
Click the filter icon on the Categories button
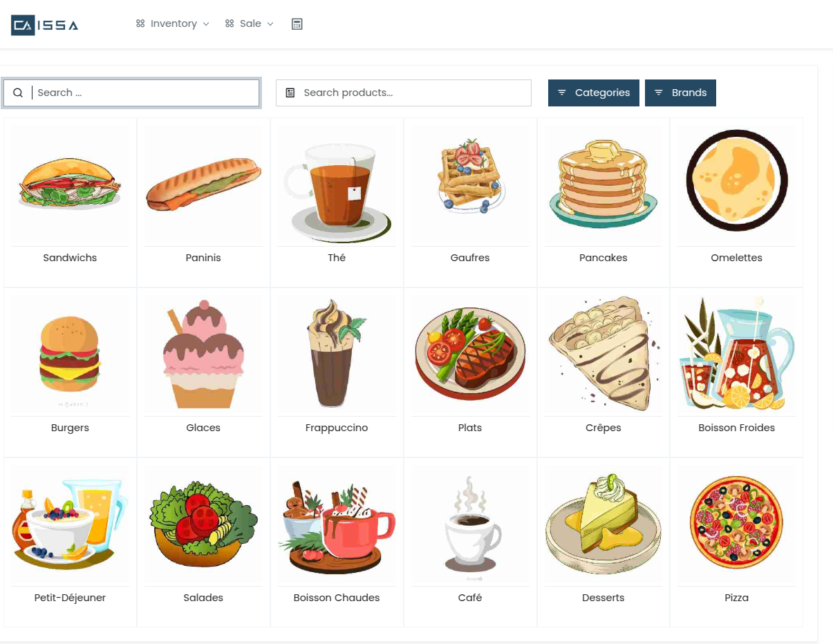pyautogui.click(x=562, y=93)
